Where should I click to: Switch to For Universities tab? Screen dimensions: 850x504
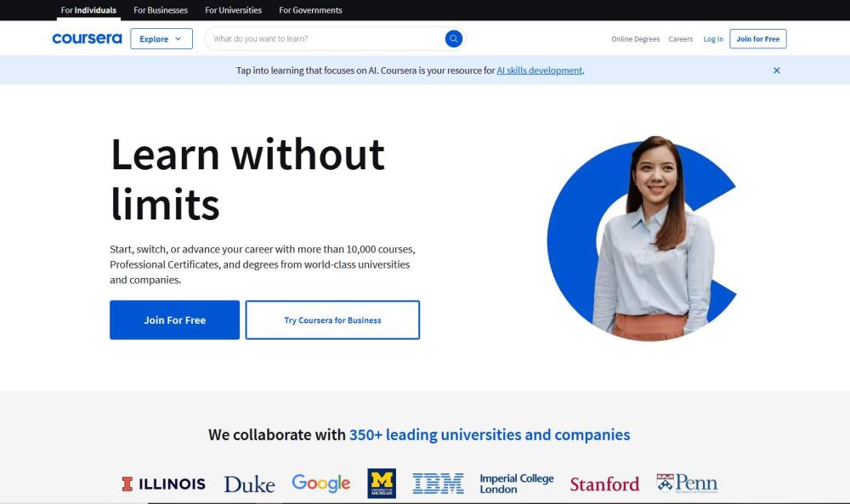tap(233, 10)
